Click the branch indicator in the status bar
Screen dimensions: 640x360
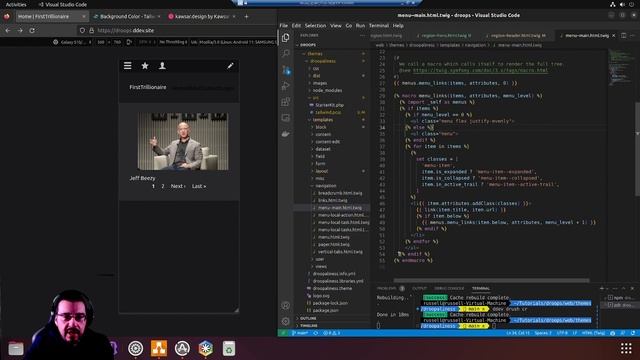(300, 333)
